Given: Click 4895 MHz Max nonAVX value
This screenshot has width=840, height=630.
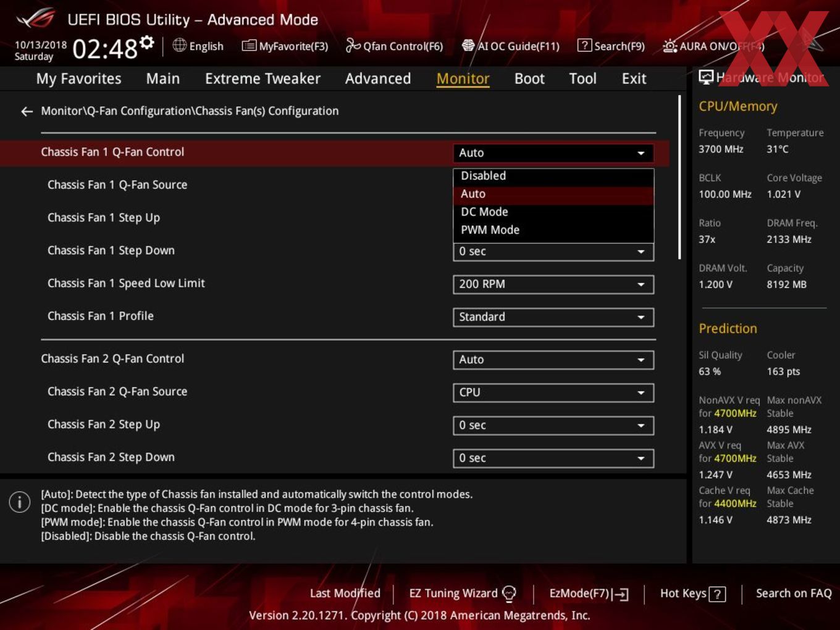Looking at the screenshot, I should tap(789, 429).
